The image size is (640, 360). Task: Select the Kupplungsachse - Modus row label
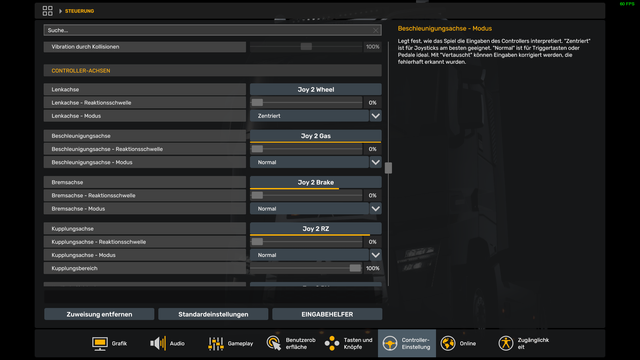tap(145, 255)
